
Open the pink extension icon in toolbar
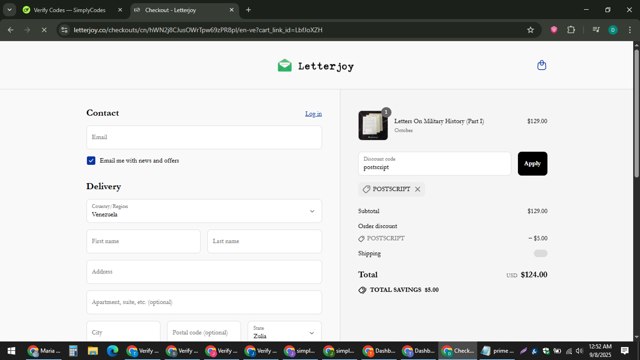(x=553, y=30)
